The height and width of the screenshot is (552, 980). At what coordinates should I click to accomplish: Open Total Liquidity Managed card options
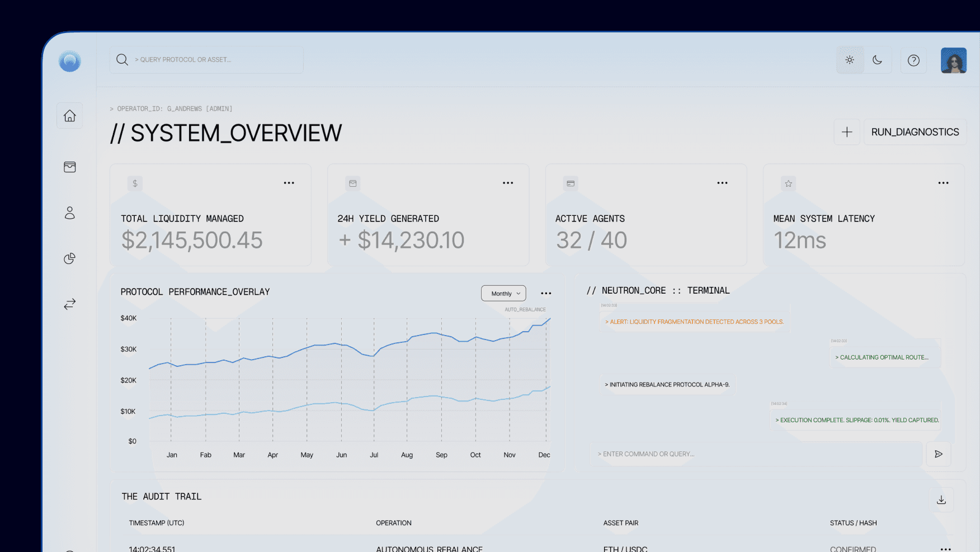click(x=289, y=183)
